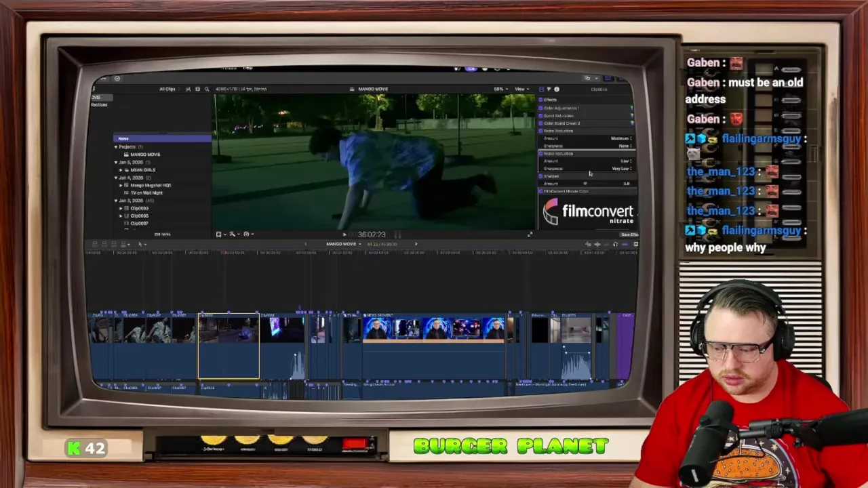The width and height of the screenshot is (868, 488).
Task: Open the info inspector icon
Action: (x=557, y=89)
